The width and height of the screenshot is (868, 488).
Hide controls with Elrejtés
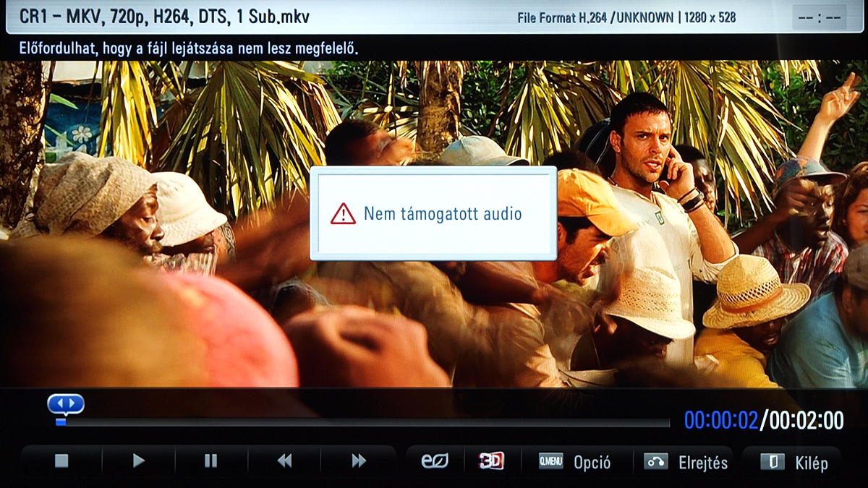coord(686,462)
